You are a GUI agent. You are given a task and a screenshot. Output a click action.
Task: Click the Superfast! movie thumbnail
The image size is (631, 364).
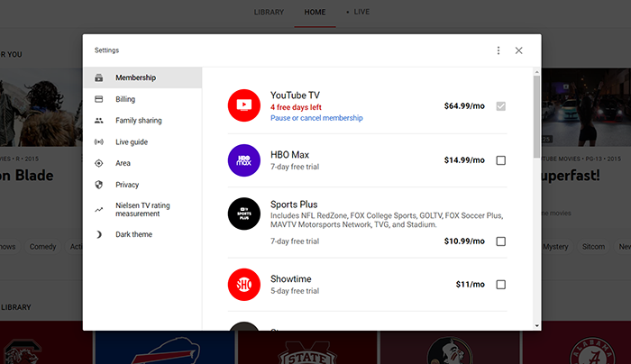(x=586, y=107)
